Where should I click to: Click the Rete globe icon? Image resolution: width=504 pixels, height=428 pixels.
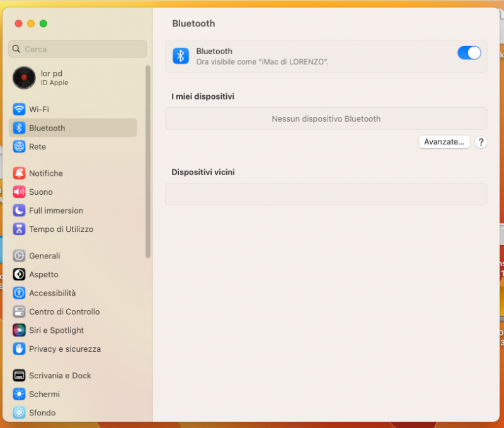19,146
